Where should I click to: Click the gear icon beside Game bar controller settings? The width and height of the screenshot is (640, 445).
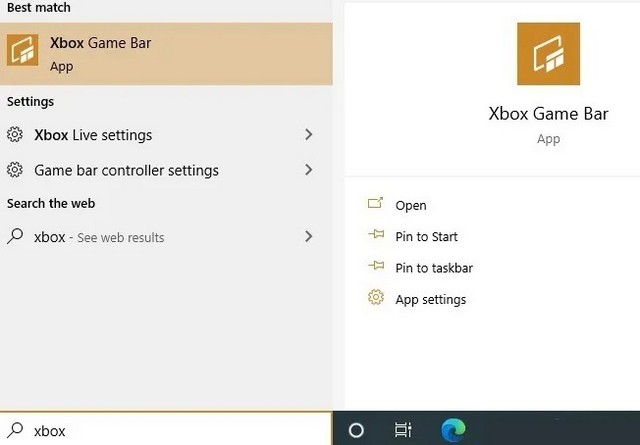[x=15, y=170]
